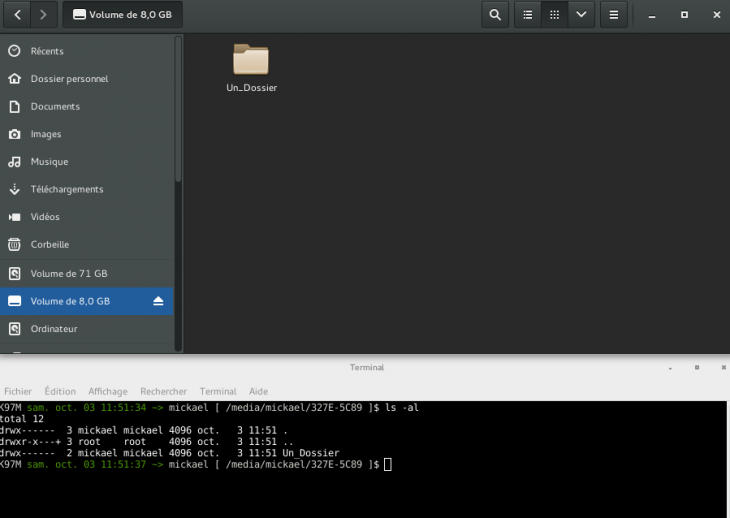
Task: Eject the Volume de 8,0 GB drive
Action: (158, 301)
